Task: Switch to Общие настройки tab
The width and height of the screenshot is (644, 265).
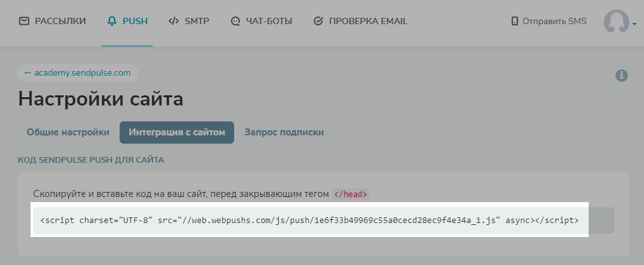Action: [68, 132]
